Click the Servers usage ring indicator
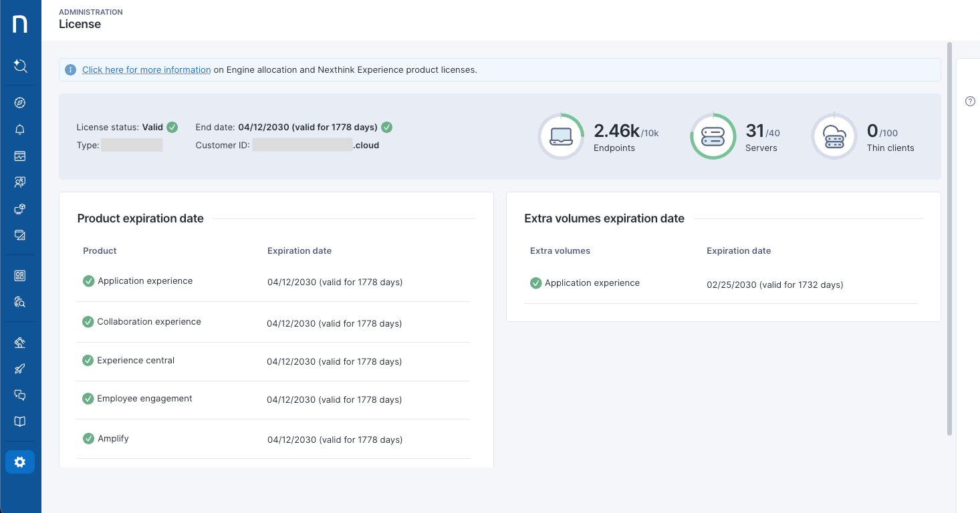The width and height of the screenshot is (980, 513). tap(713, 136)
